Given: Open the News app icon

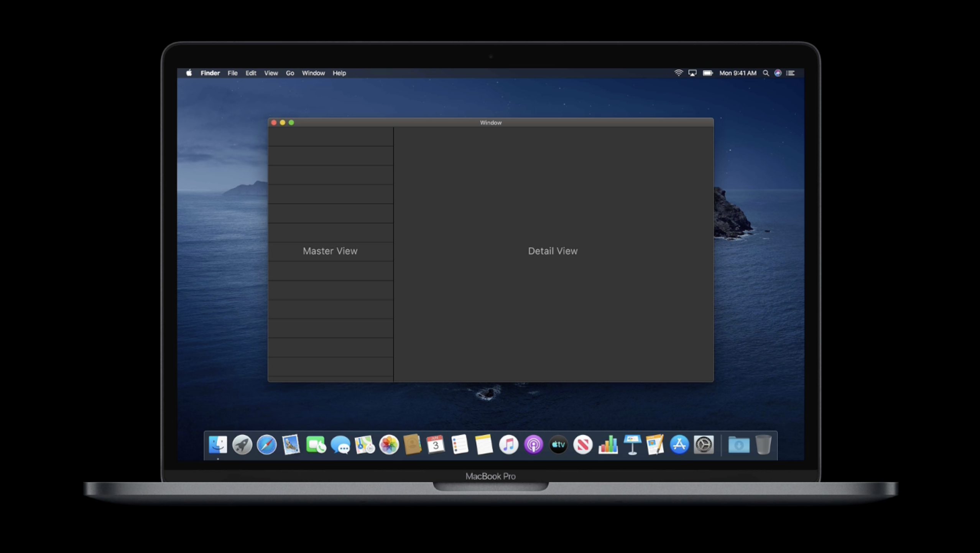Looking at the screenshot, I should point(583,445).
